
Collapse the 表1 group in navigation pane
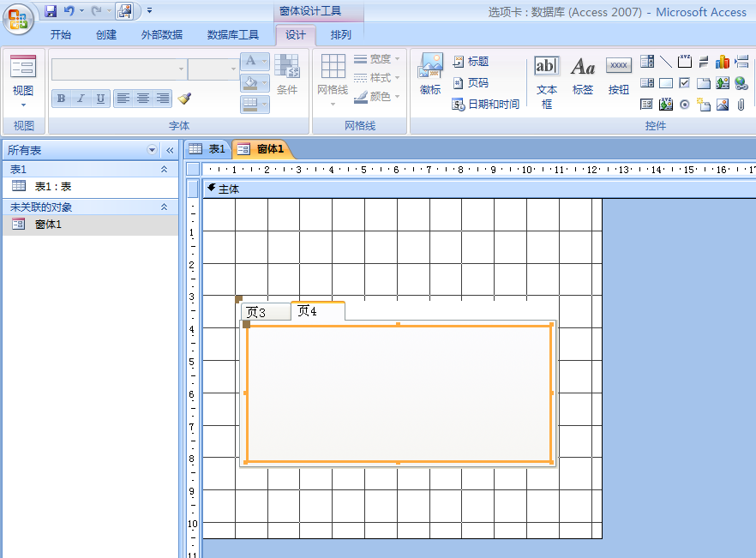[x=164, y=170]
